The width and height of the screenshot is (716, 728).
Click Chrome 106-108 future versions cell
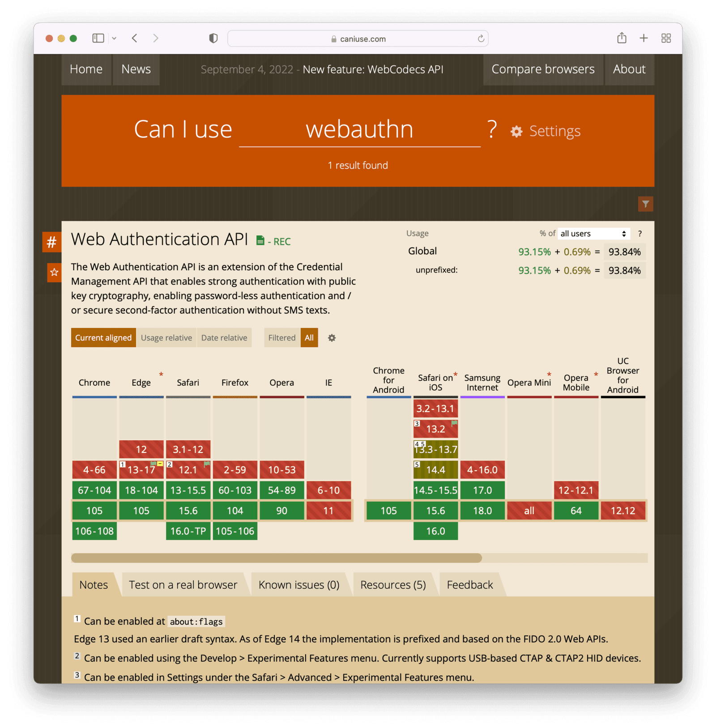tap(94, 531)
